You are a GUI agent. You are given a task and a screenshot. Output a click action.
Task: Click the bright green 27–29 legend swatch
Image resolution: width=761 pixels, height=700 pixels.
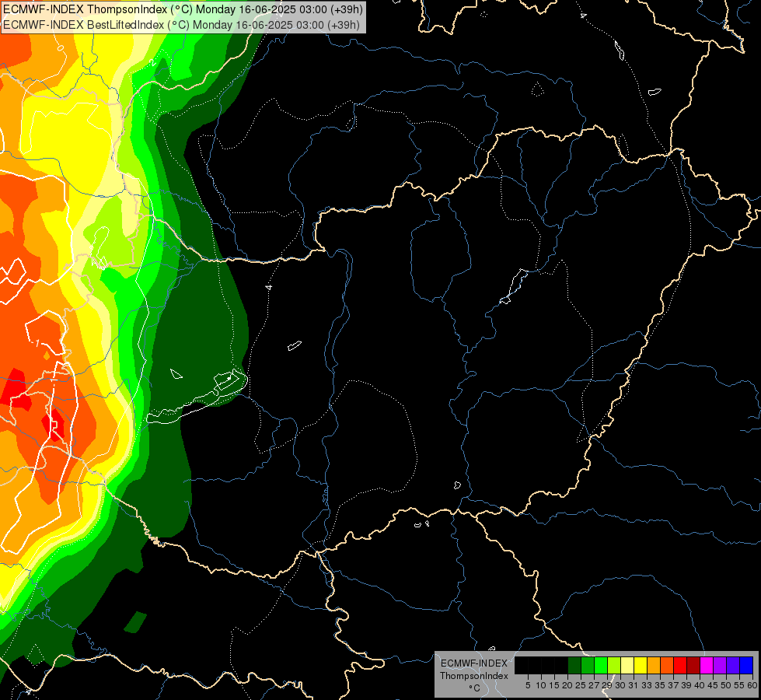601,666
